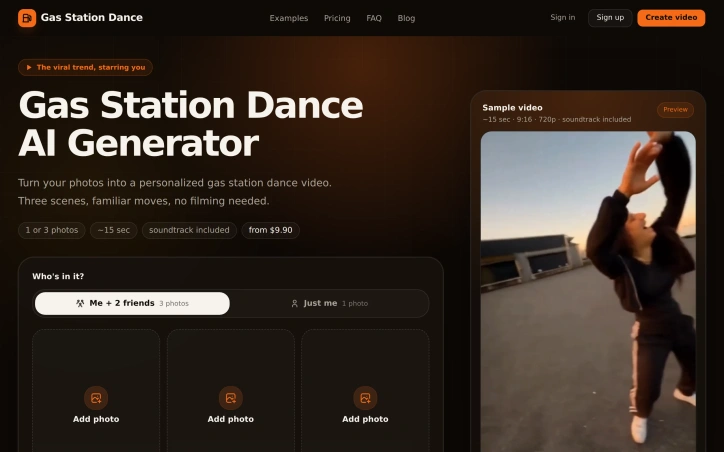Click the group icon beside Me + 2 friends
Image resolution: width=724 pixels, height=452 pixels.
80,303
